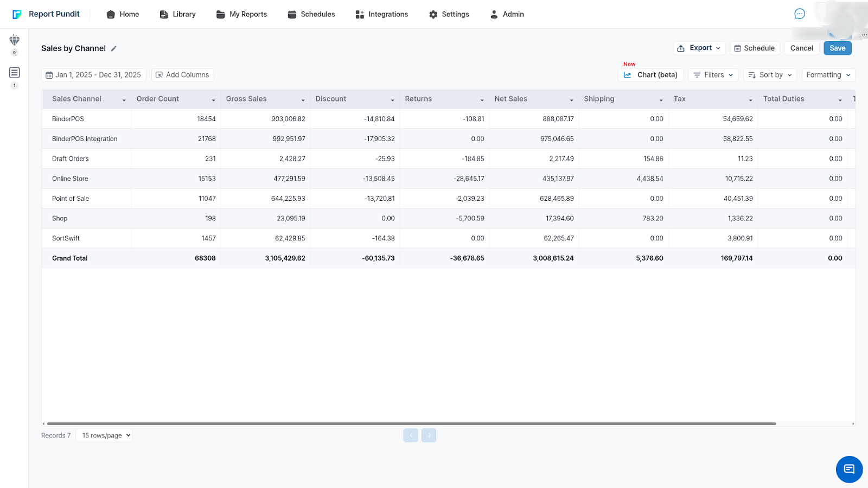Viewport: 868px width, 488px height.
Task: Expand the Sort by dropdown
Action: [770, 75]
